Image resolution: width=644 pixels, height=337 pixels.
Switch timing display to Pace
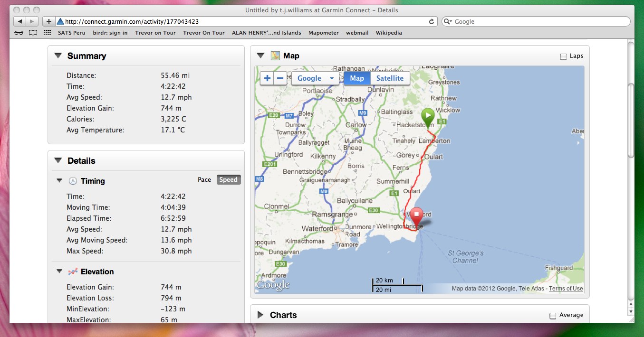coord(204,180)
